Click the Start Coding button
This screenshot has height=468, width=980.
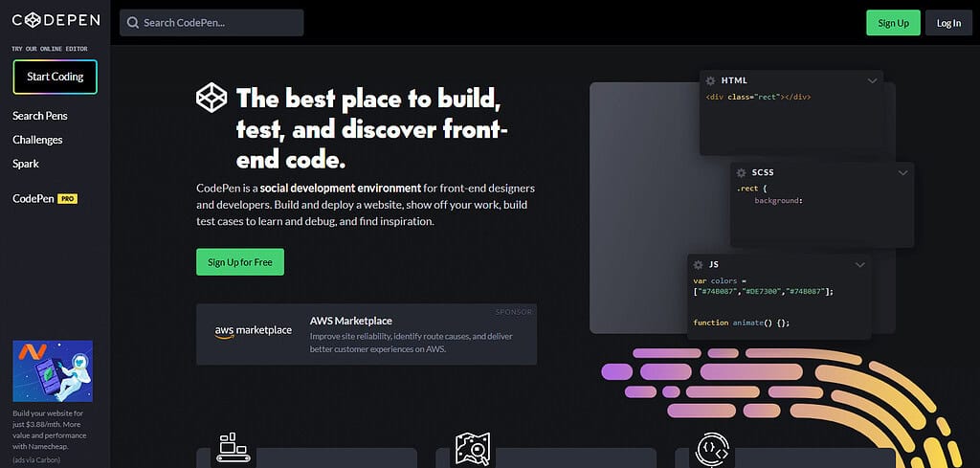(55, 77)
